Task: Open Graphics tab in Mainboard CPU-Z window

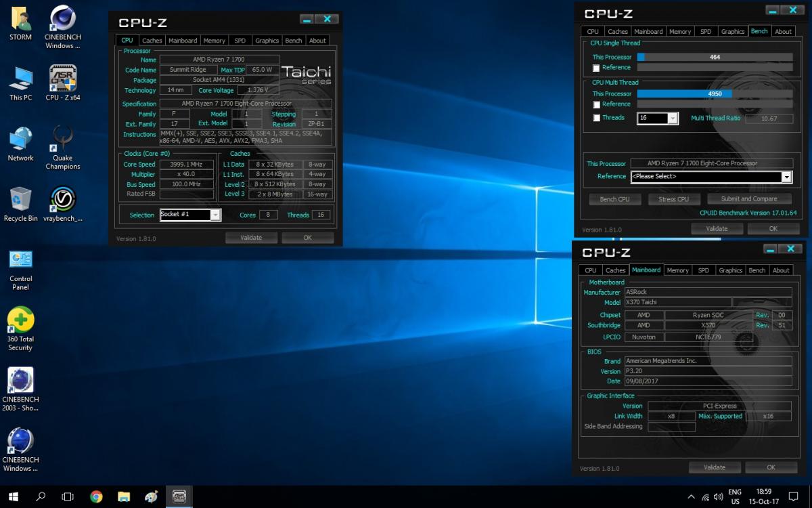Action: 730,270
